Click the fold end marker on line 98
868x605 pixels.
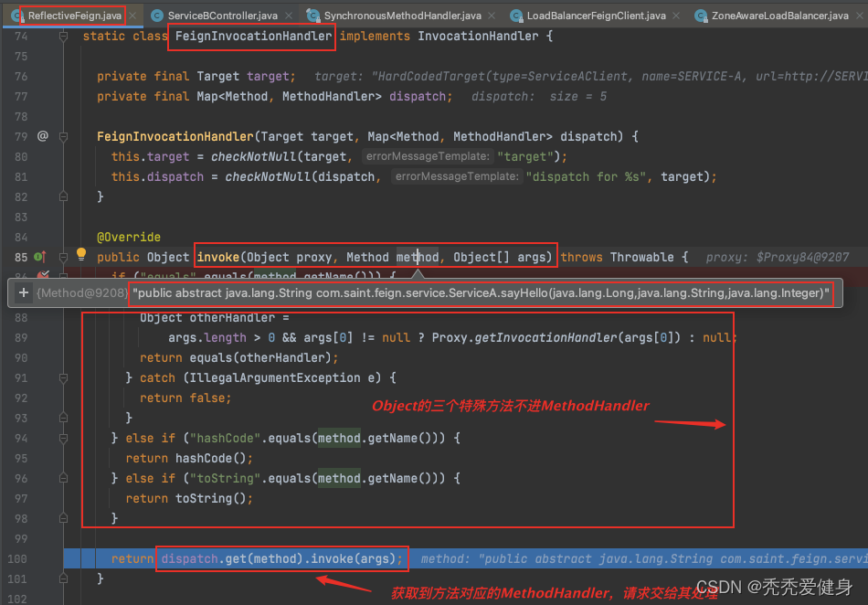64,519
